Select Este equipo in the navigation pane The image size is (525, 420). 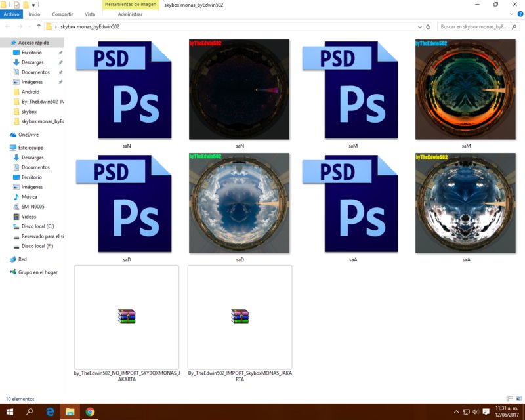tap(32, 148)
